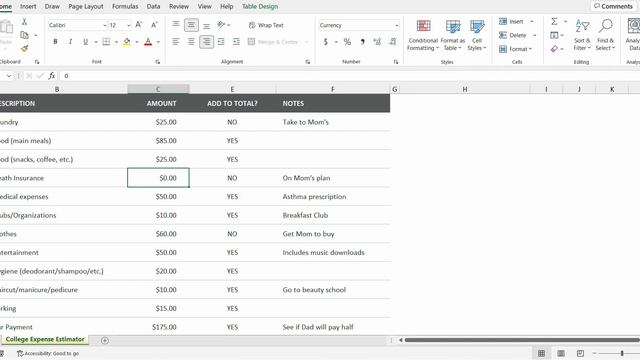
Task: Select Normal view in status bar
Action: [x=542, y=353]
